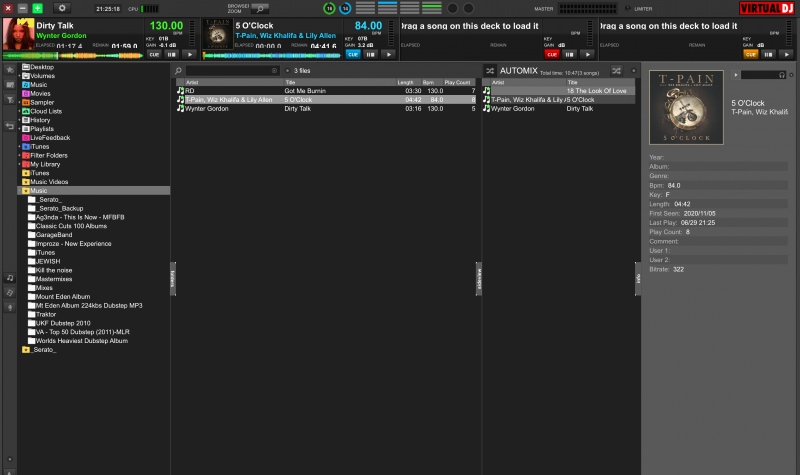Expand the Volumes tree node

point(19,76)
